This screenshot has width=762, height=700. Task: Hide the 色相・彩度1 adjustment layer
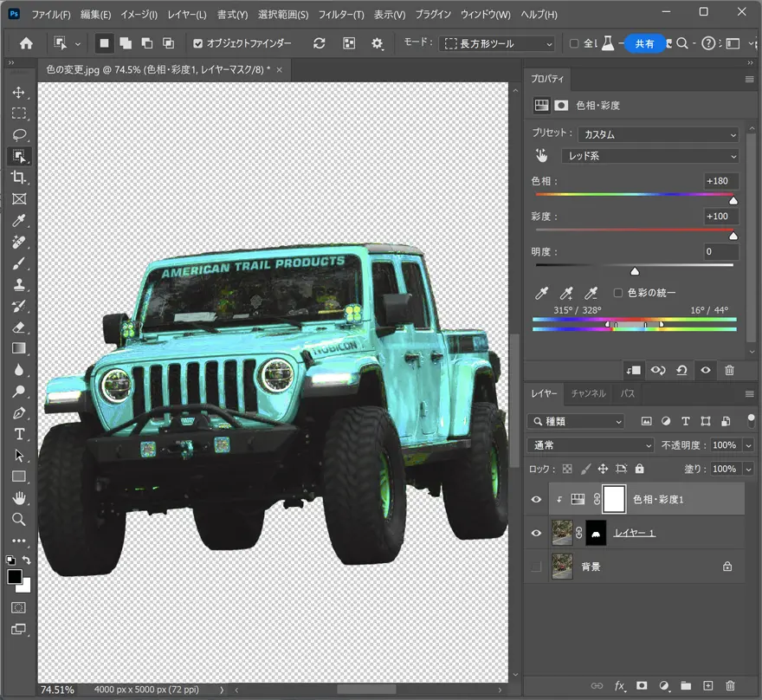click(x=537, y=499)
